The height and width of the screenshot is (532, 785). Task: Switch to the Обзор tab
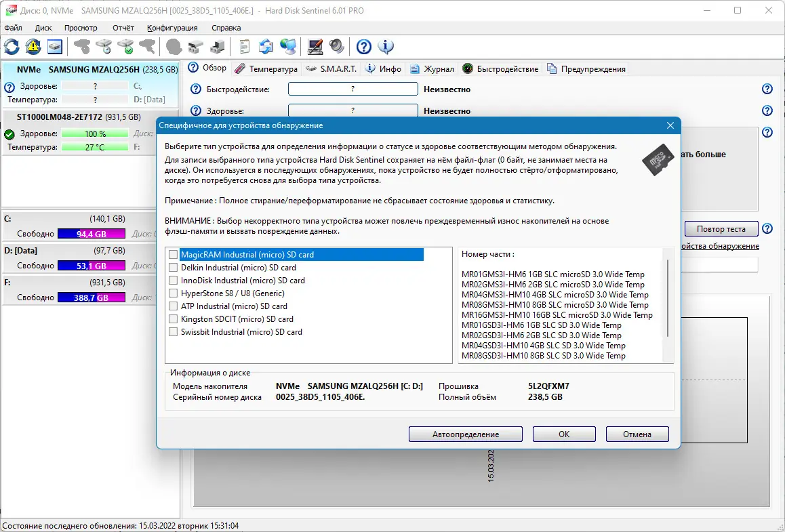click(207, 68)
